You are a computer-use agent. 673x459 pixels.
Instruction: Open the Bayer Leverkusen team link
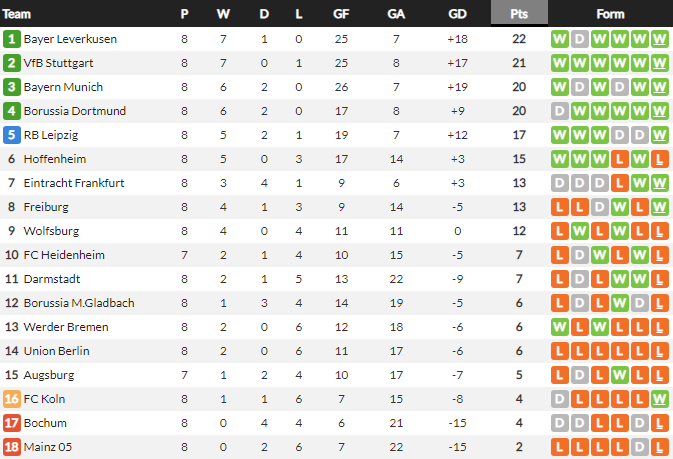tap(71, 39)
